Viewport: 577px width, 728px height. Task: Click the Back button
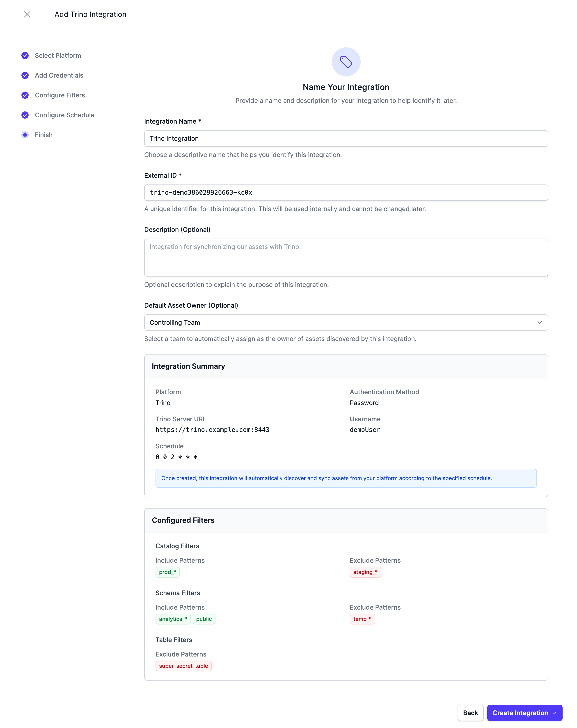470,713
